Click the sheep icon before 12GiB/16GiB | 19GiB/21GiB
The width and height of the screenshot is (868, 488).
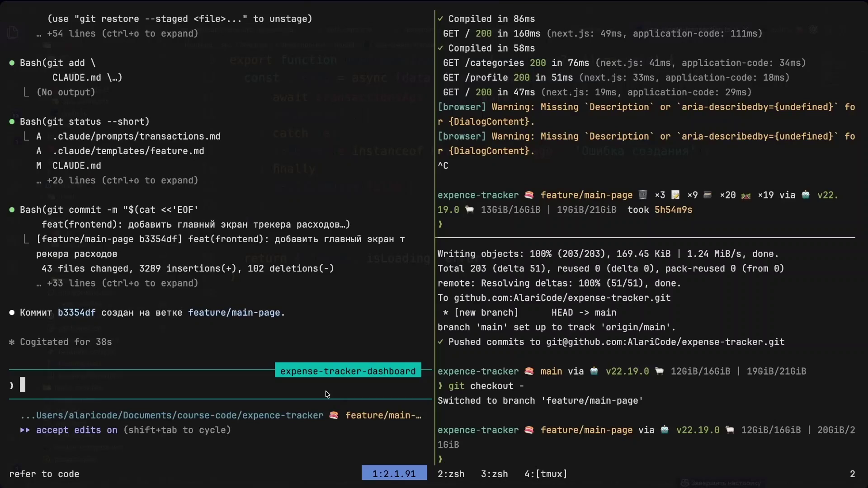coord(659,371)
